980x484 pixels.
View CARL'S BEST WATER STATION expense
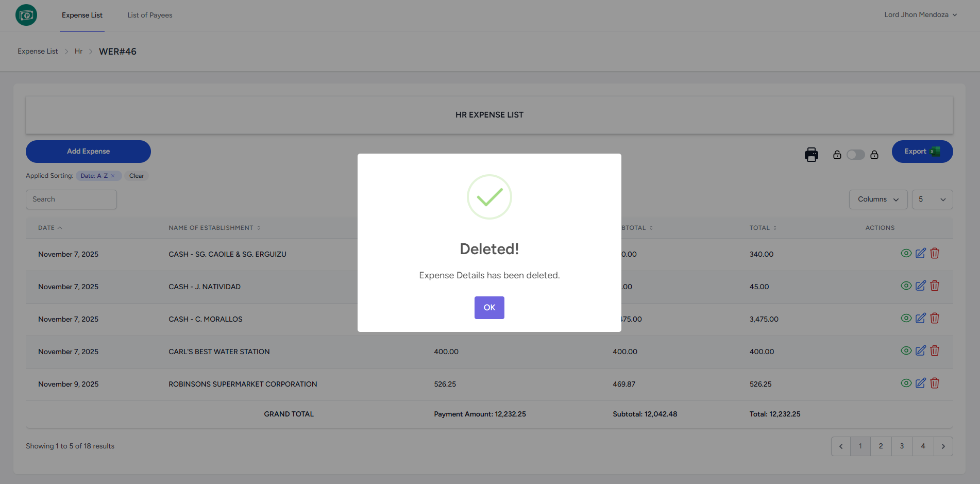point(906,351)
